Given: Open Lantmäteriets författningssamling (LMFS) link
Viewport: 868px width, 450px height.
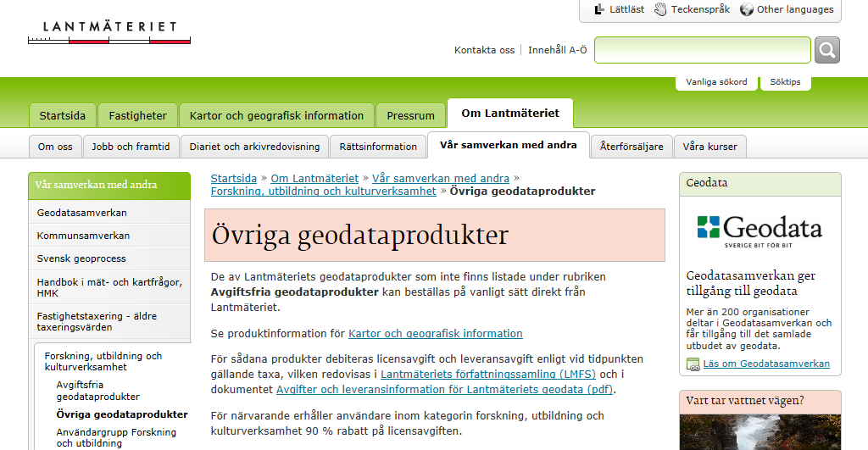Looking at the screenshot, I should point(488,375).
